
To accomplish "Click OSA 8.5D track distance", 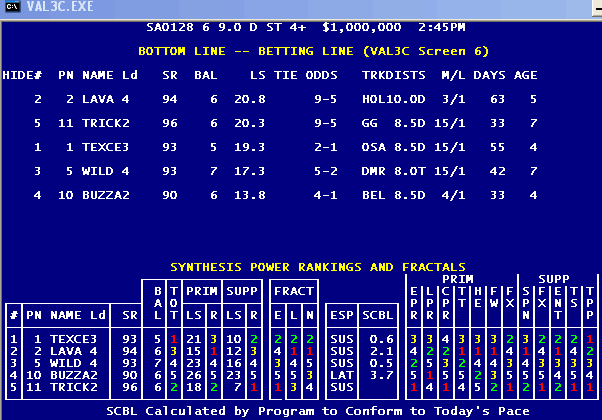I will [394, 147].
